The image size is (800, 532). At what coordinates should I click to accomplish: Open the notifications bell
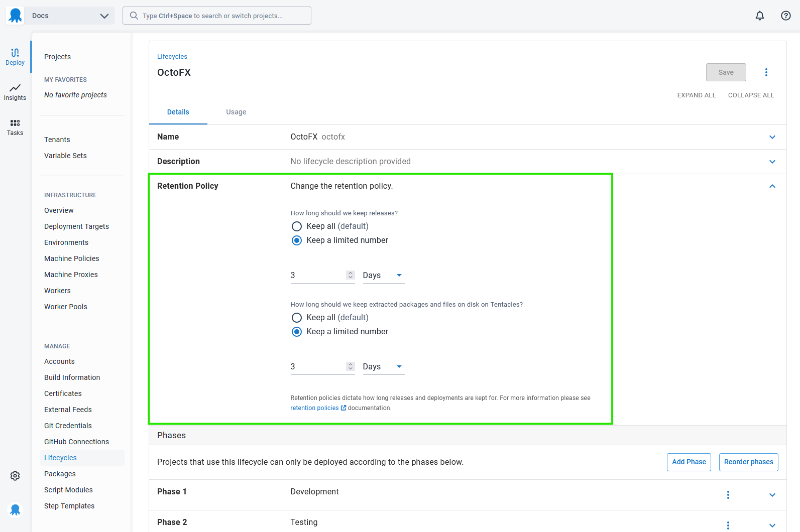coord(760,16)
